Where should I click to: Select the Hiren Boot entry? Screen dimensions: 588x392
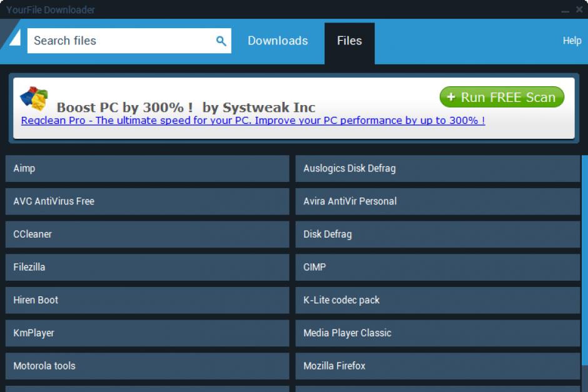point(148,300)
